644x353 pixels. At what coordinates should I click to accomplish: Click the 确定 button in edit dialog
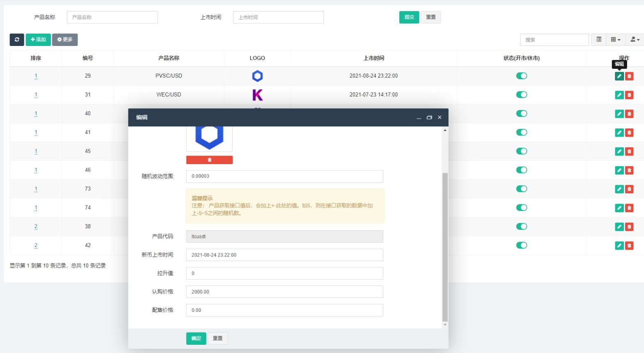(x=196, y=339)
